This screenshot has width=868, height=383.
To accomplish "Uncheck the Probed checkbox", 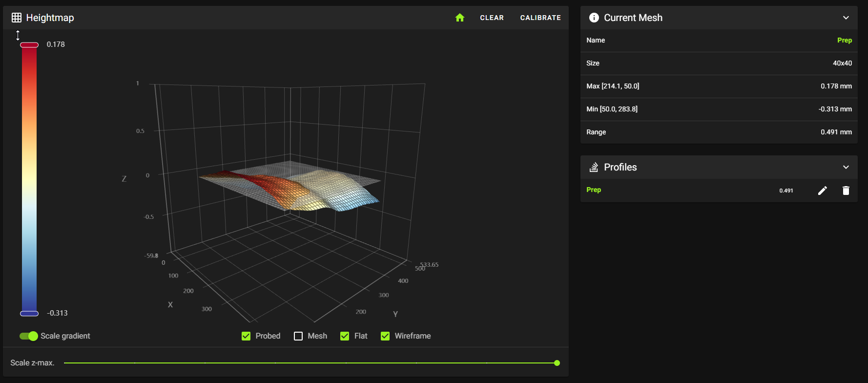I will (x=246, y=336).
